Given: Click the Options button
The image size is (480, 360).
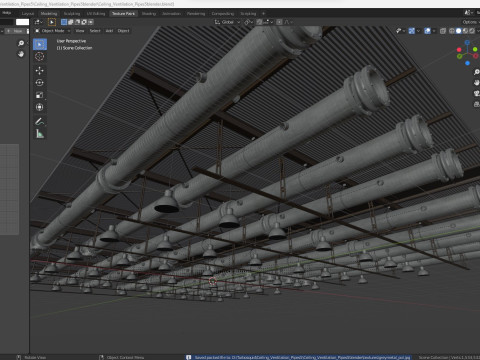Looking at the screenshot, I should click(470, 22).
